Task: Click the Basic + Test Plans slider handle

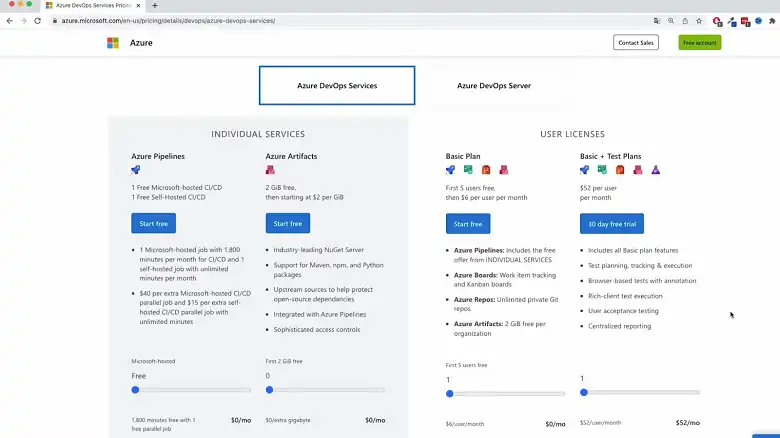Action: point(584,393)
